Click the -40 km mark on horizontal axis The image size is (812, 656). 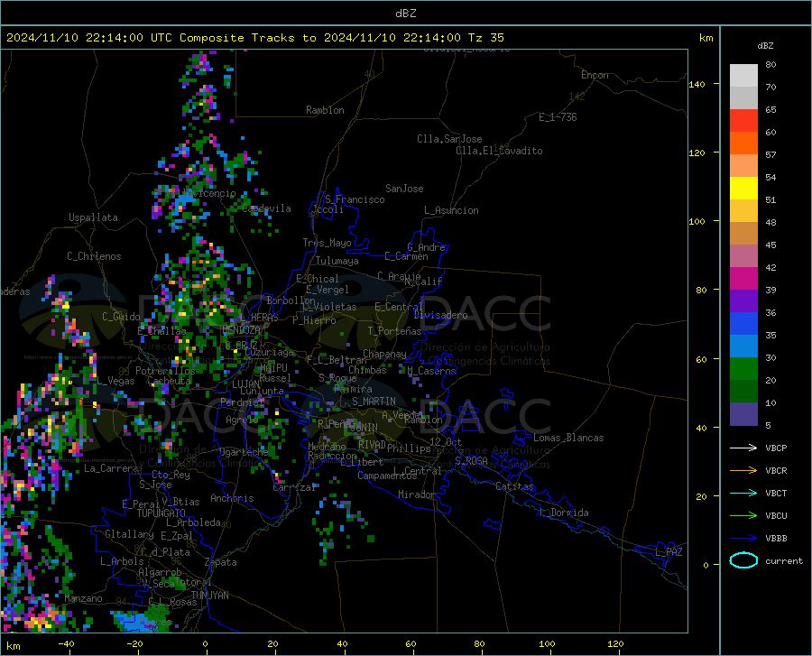coord(66,643)
